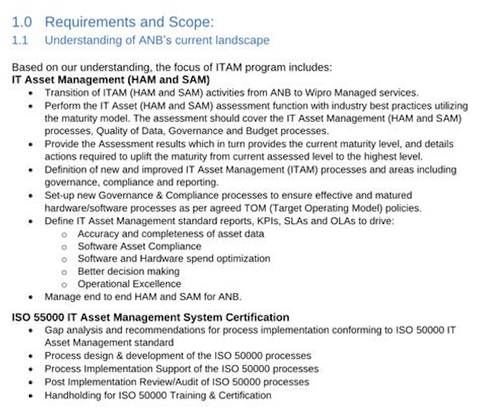The height and width of the screenshot is (413, 500).
Task: Select sub-bullet 'Accuracy and completeness of asset data'
Action: (171, 234)
